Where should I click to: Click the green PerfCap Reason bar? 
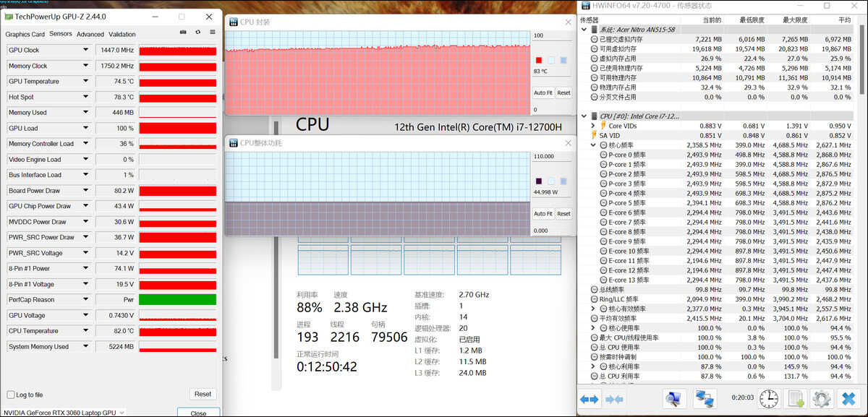point(177,300)
